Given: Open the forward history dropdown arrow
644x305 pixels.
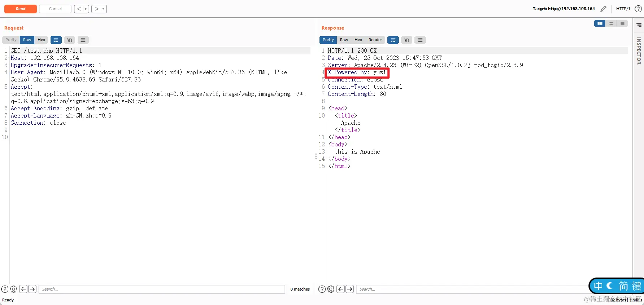Looking at the screenshot, I should click(104, 9).
